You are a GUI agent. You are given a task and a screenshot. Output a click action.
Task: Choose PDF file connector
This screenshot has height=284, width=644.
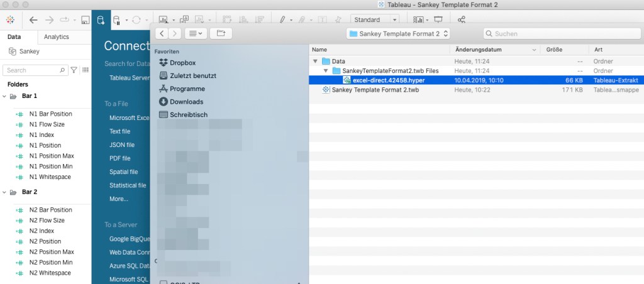coord(119,158)
